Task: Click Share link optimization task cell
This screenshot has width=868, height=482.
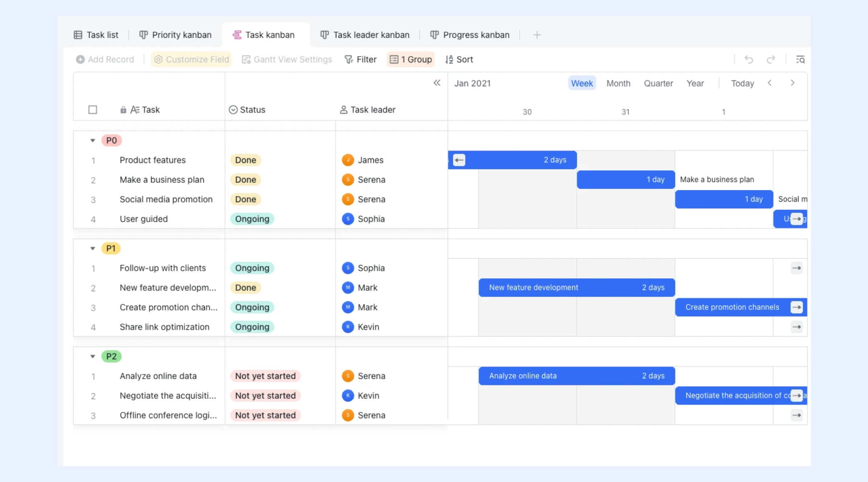Action: coord(164,327)
